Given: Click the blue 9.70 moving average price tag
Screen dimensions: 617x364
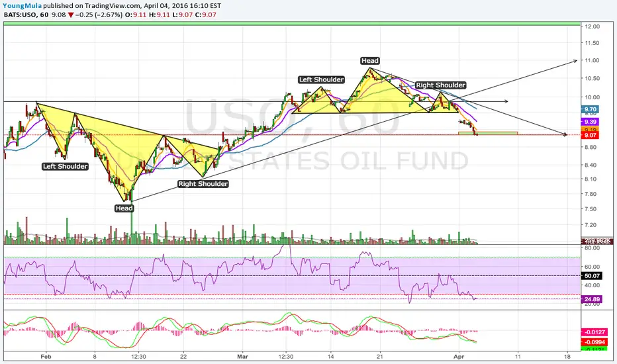Looking at the screenshot, I should pos(591,109).
